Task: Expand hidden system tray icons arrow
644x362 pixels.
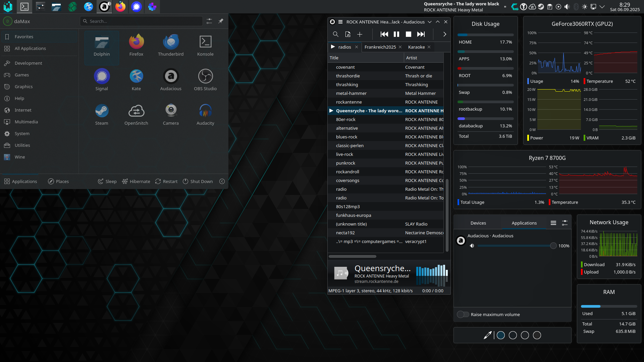Action: (602, 7)
